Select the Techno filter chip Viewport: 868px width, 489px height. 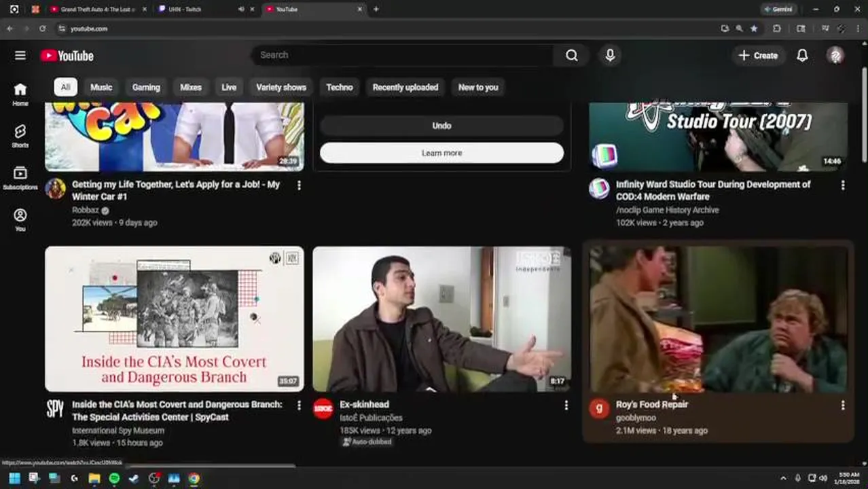tap(340, 87)
